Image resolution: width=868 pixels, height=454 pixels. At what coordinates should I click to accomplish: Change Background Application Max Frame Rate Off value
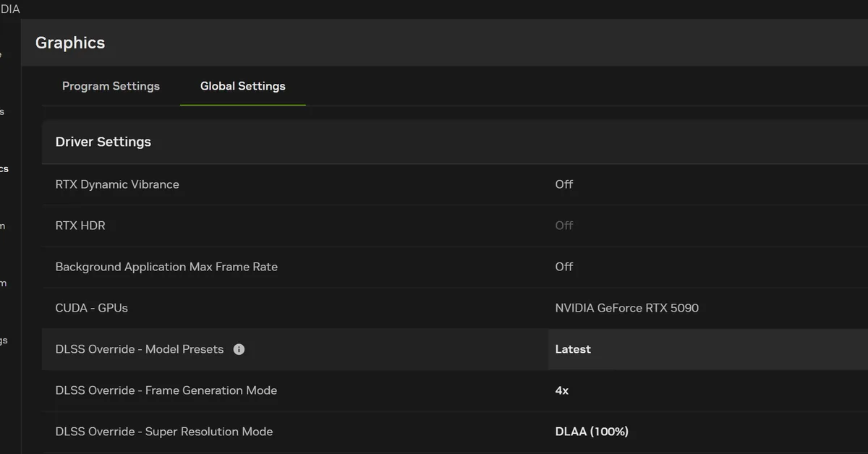point(563,267)
